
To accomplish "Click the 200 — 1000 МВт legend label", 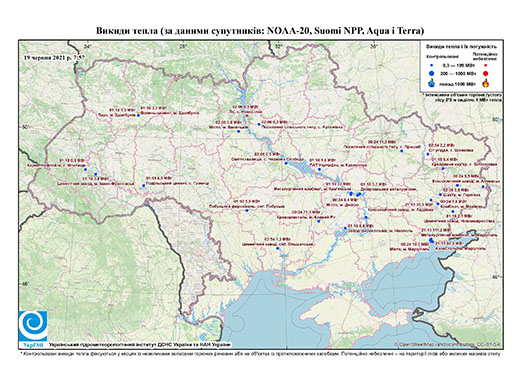I will (x=459, y=73).
